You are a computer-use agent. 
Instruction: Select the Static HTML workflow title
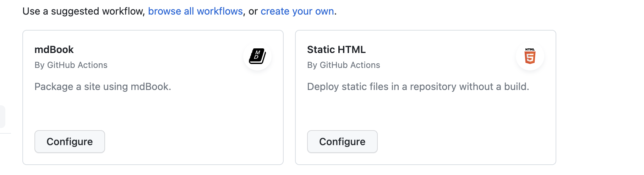(x=336, y=49)
